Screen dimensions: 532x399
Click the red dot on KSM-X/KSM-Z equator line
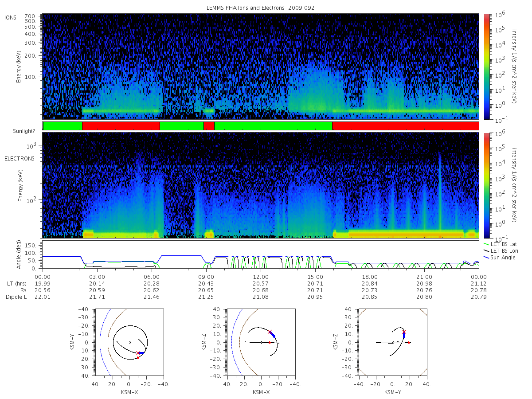pos(270,342)
